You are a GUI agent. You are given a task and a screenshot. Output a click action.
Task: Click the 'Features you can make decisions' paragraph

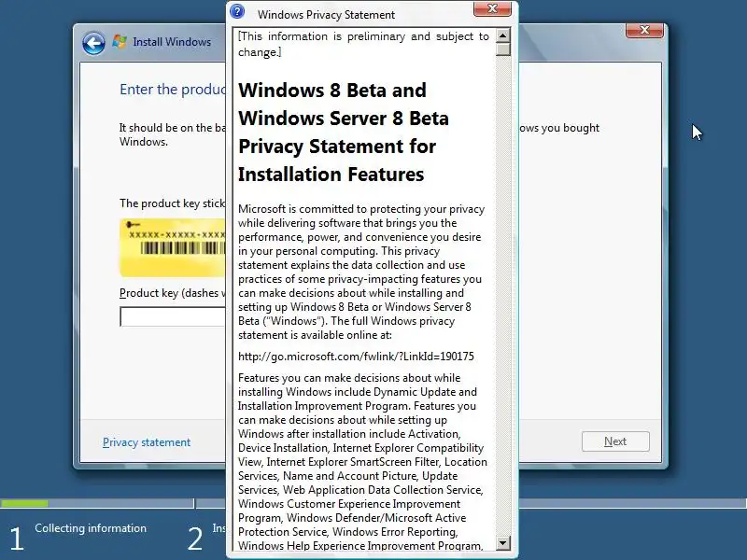362,461
